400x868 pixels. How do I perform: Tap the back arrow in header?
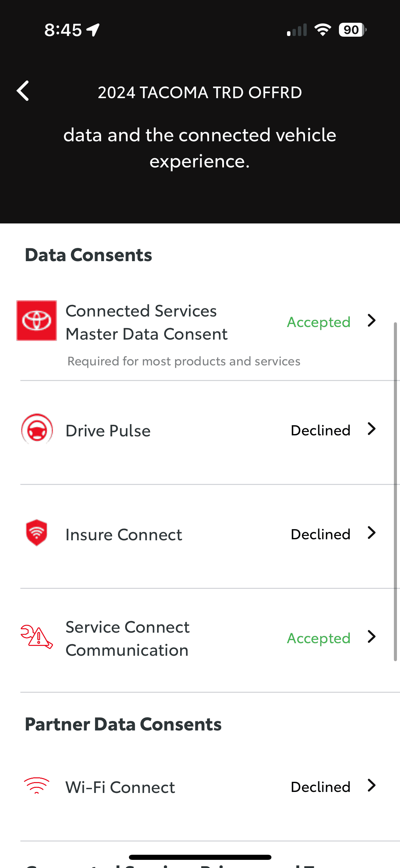23,91
